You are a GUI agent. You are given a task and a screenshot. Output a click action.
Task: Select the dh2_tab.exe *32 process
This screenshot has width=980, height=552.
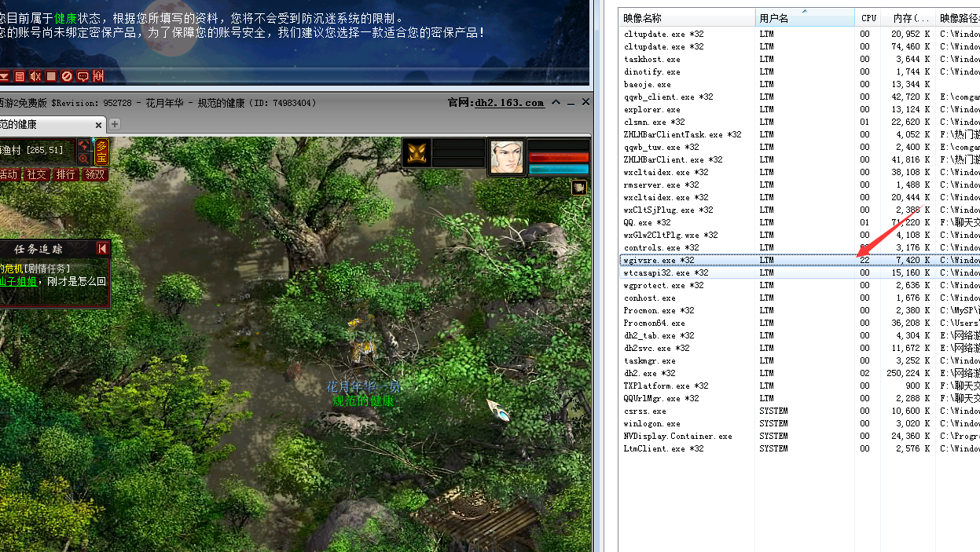click(799, 335)
